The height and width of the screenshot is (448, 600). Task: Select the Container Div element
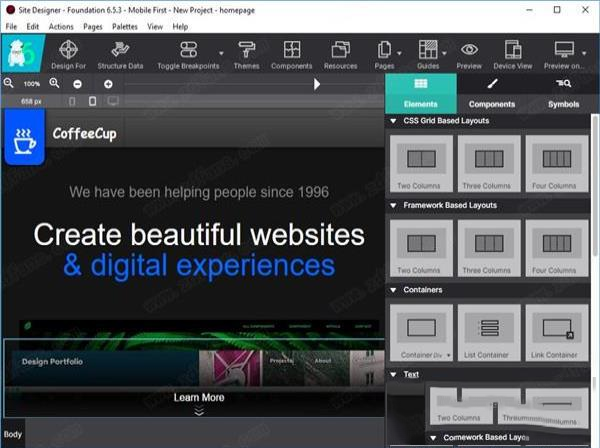pos(421,332)
